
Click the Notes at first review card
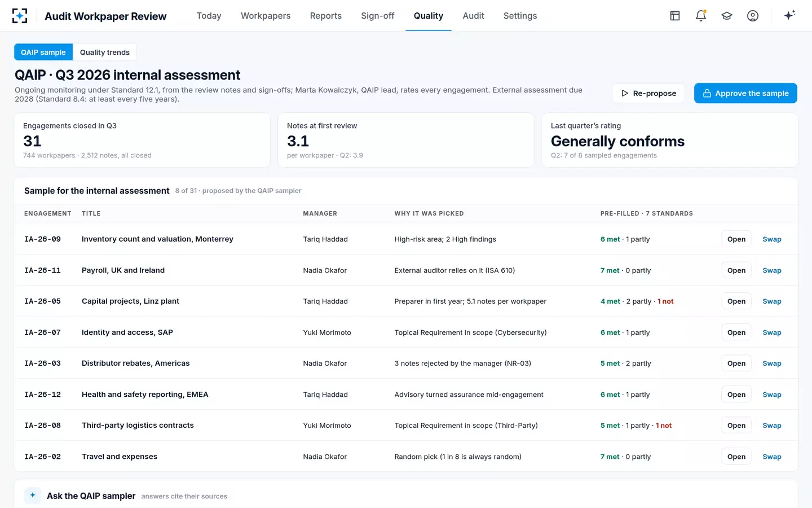point(406,140)
